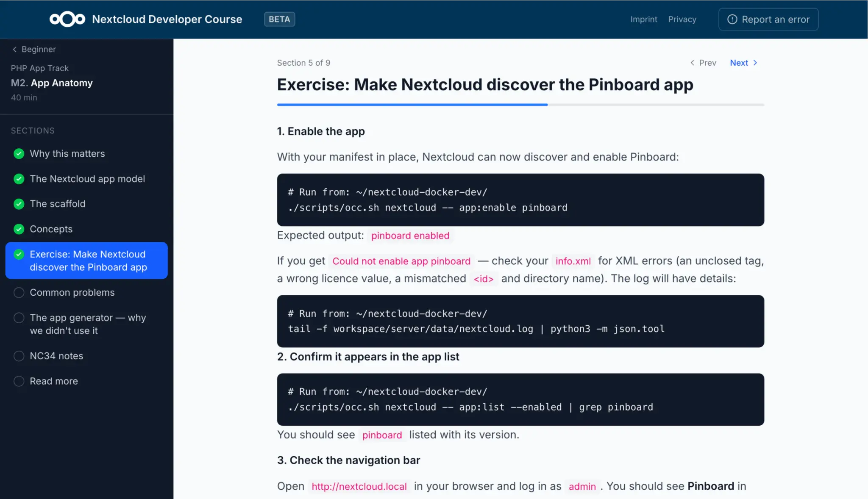Open The app generator section

[x=86, y=324]
